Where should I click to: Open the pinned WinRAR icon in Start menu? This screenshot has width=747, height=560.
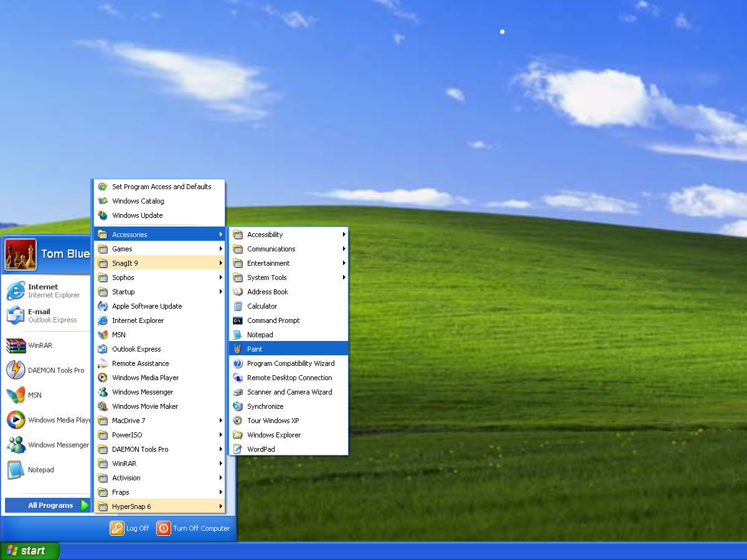tap(16, 345)
